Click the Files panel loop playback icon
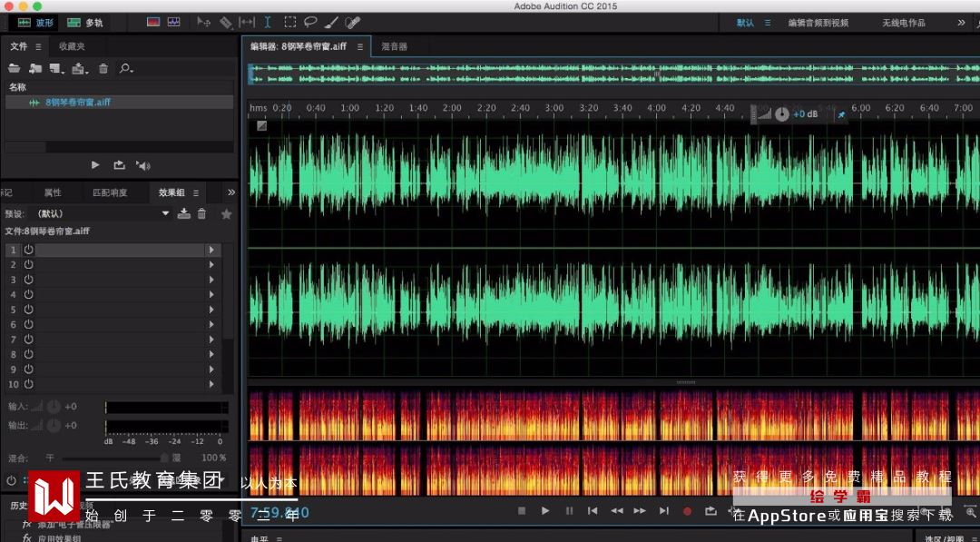This screenshot has width=980, height=542. (119, 165)
